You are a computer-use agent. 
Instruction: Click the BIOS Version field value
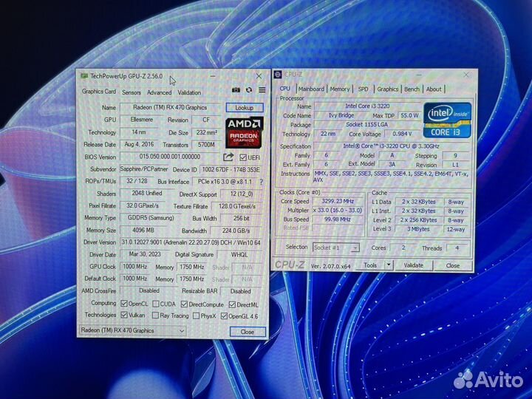(x=170, y=157)
